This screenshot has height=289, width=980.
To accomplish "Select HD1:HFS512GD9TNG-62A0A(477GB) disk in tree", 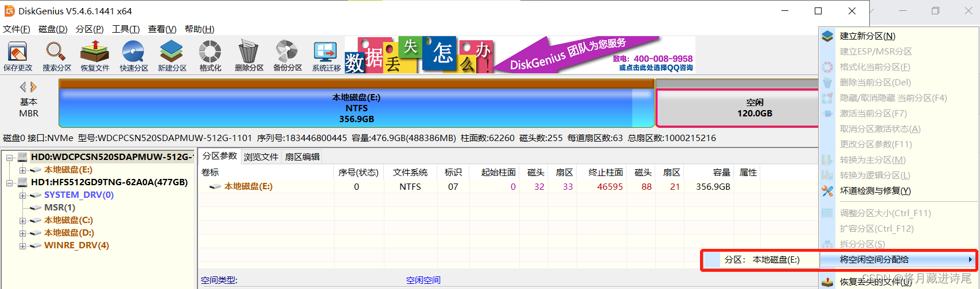I will 110,182.
